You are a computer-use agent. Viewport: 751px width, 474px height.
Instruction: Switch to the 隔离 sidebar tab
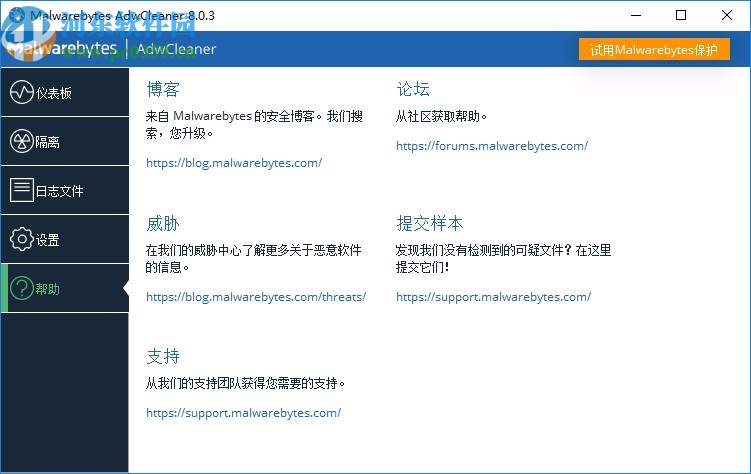65,142
